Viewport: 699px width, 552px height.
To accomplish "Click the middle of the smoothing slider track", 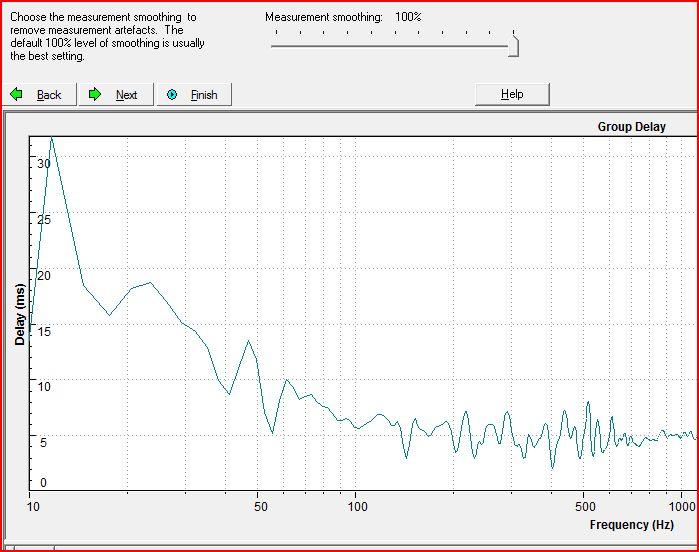I will tap(390, 46).
